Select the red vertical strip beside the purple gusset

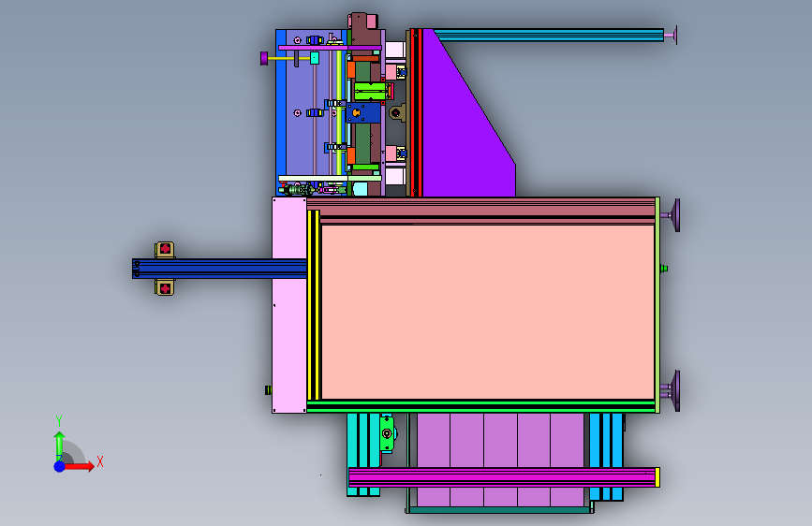pos(416,113)
